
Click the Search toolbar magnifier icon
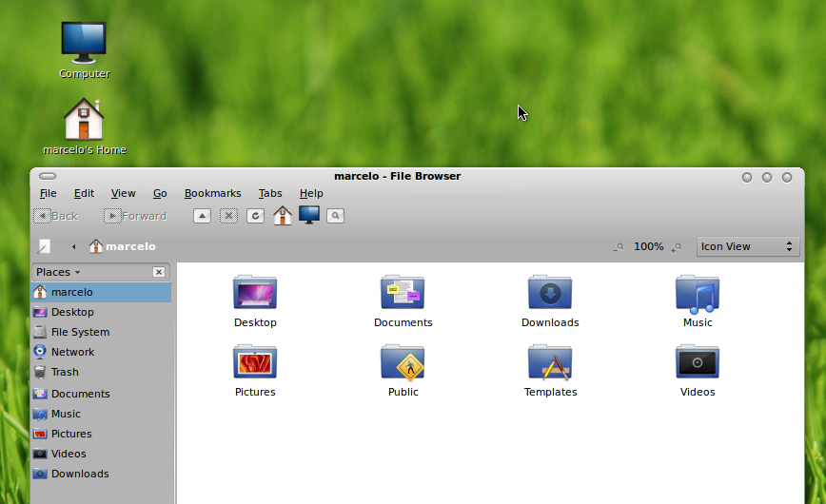click(336, 216)
